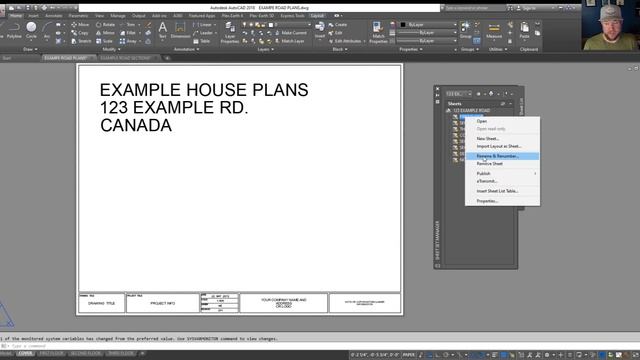
Task: Expand the Draw panel
Action: [x=30, y=49]
